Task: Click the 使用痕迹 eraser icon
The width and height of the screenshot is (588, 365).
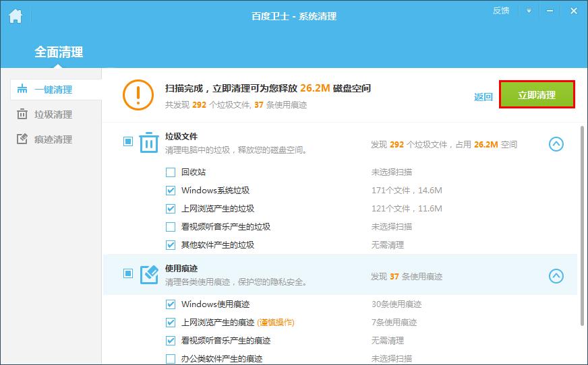Action: point(149,275)
